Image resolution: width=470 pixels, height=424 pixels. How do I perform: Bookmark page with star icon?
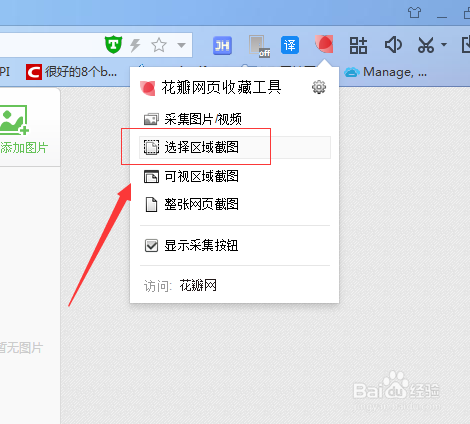[x=159, y=45]
